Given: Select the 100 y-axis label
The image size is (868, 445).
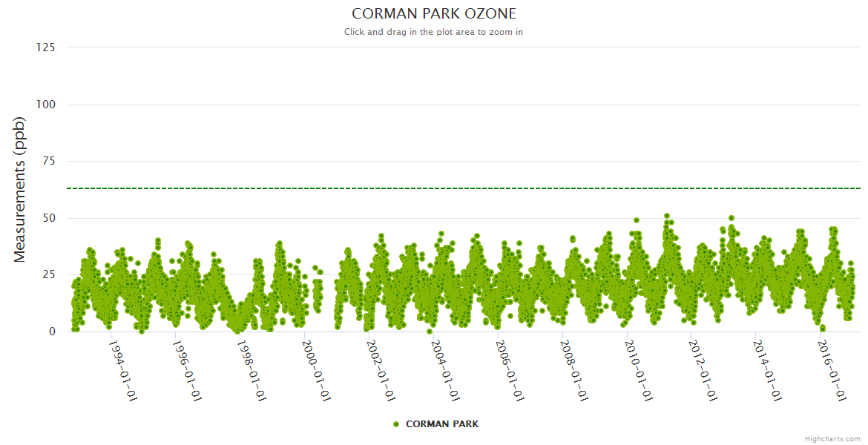Looking at the screenshot, I should pyautogui.click(x=45, y=105).
